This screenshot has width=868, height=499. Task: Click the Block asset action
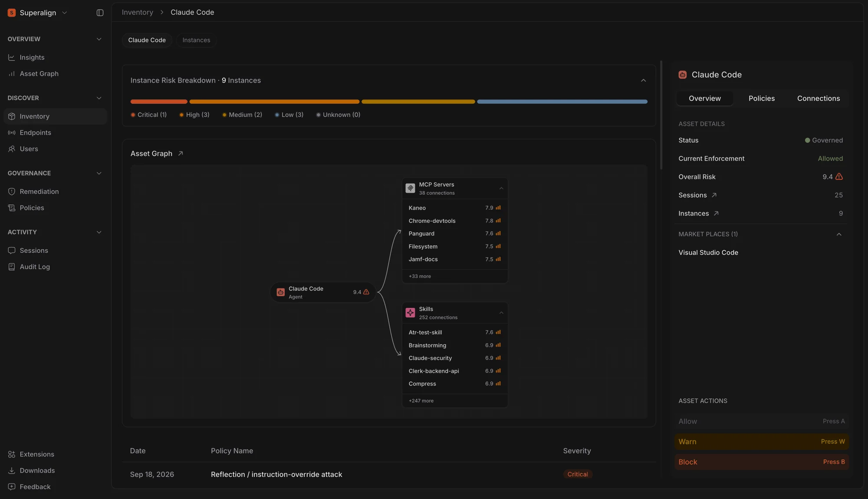761,462
